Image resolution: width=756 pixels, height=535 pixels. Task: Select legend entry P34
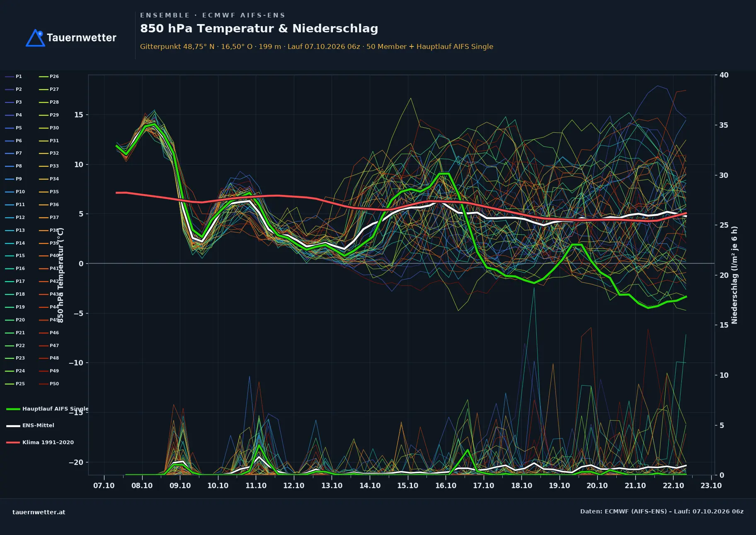click(x=49, y=179)
